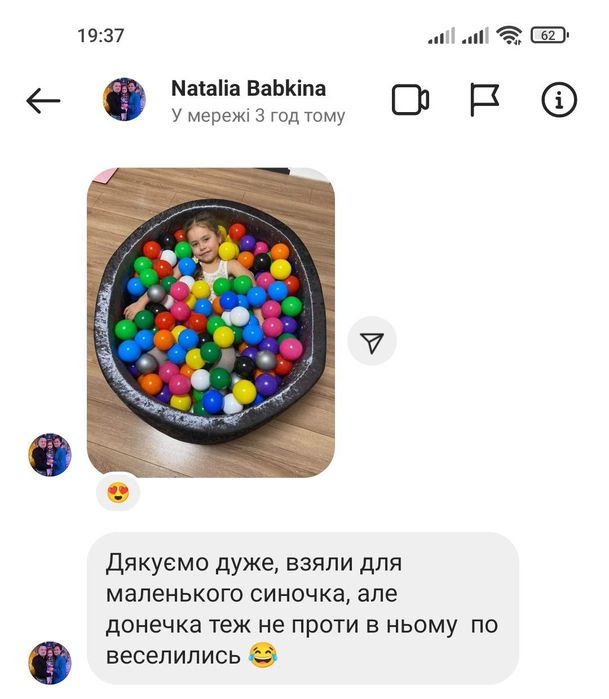Tap the 19:37 clock in status bar
The width and height of the screenshot is (609, 699).
click(x=101, y=36)
